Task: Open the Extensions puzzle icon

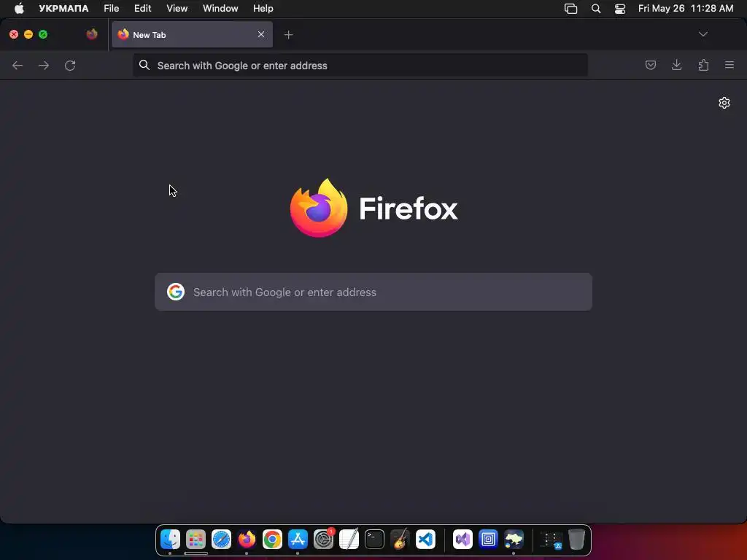Action: tap(703, 65)
